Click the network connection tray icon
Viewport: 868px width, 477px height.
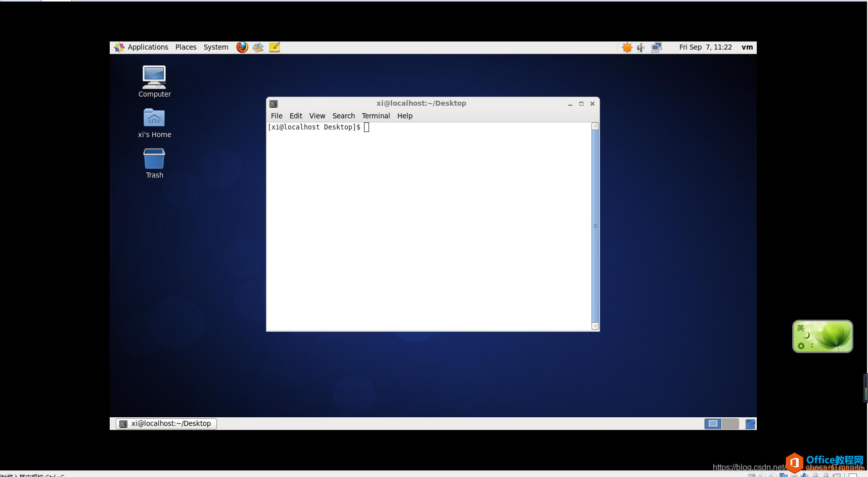coord(657,47)
